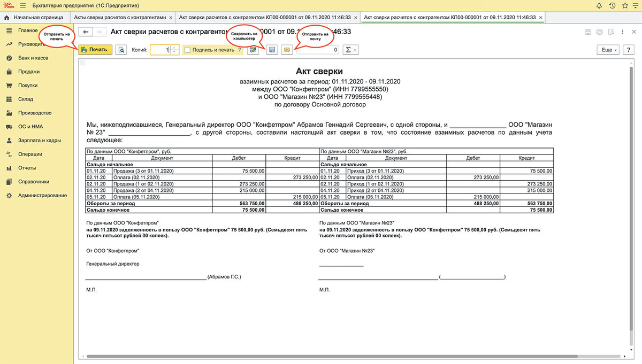Screen dimensions: 642x364
Task: Open Зарплата и кадры section
Action: pos(39,141)
